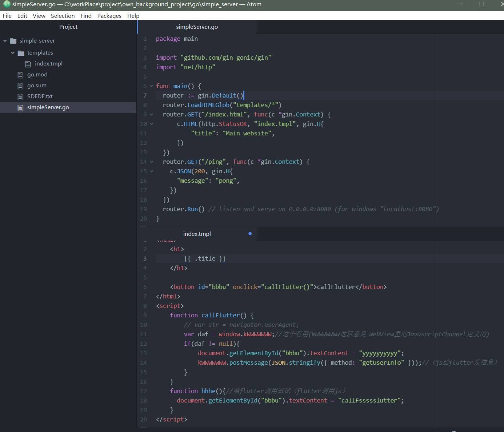Click the templates folder icon

point(21,53)
